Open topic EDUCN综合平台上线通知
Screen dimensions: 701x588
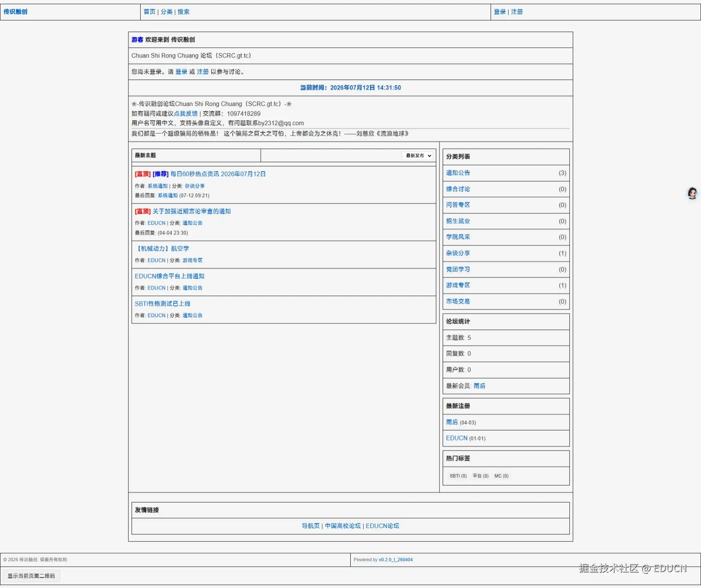pos(170,276)
